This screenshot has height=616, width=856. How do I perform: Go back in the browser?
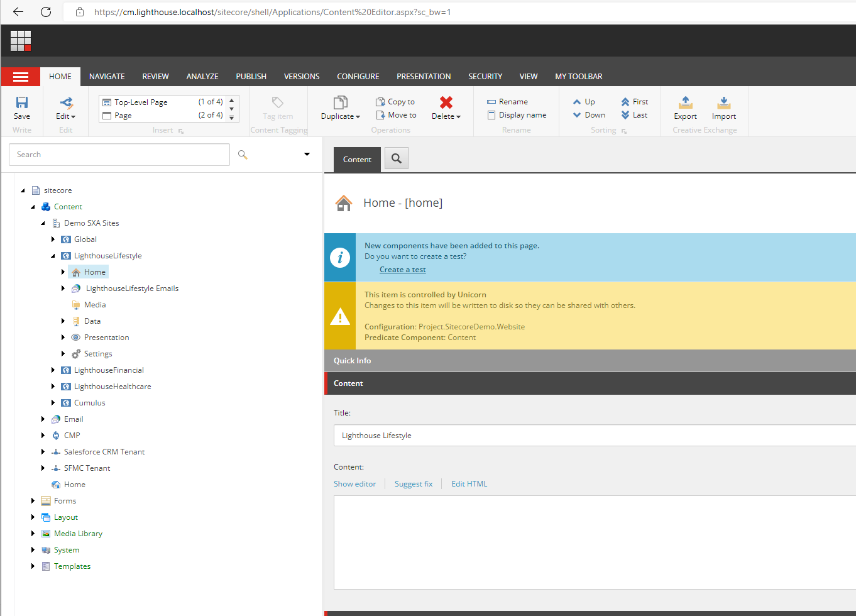pyautogui.click(x=18, y=12)
